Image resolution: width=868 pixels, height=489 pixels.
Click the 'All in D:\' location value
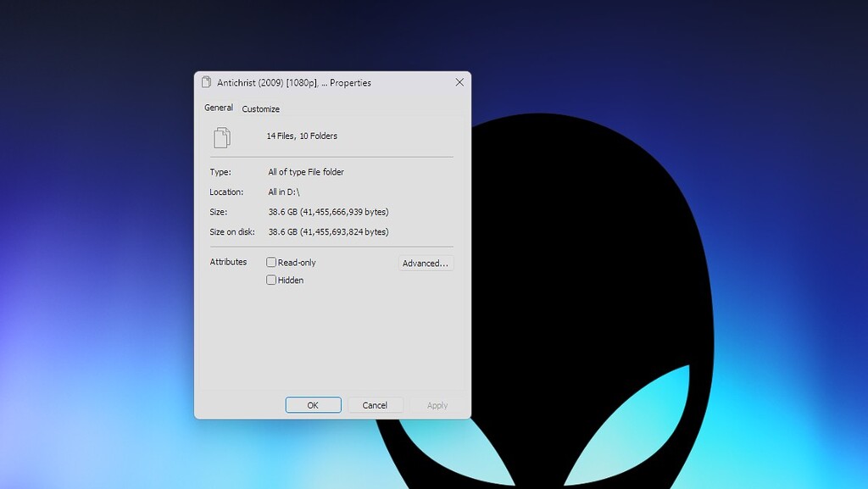pos(284,192)
